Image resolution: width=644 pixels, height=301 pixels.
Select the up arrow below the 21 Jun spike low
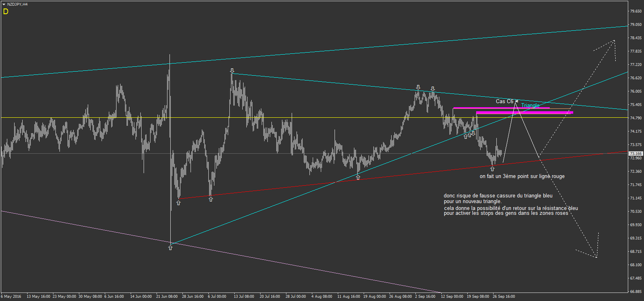pos(170,247)
